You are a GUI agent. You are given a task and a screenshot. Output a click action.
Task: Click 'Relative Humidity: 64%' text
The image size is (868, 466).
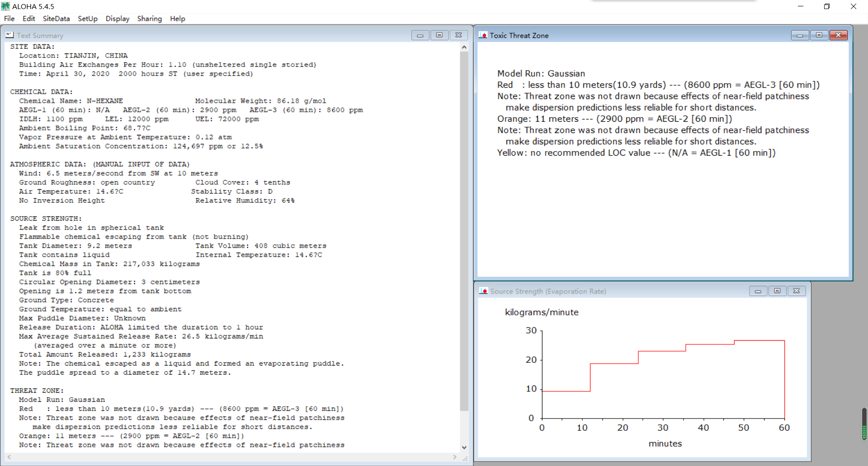(245, 200)
